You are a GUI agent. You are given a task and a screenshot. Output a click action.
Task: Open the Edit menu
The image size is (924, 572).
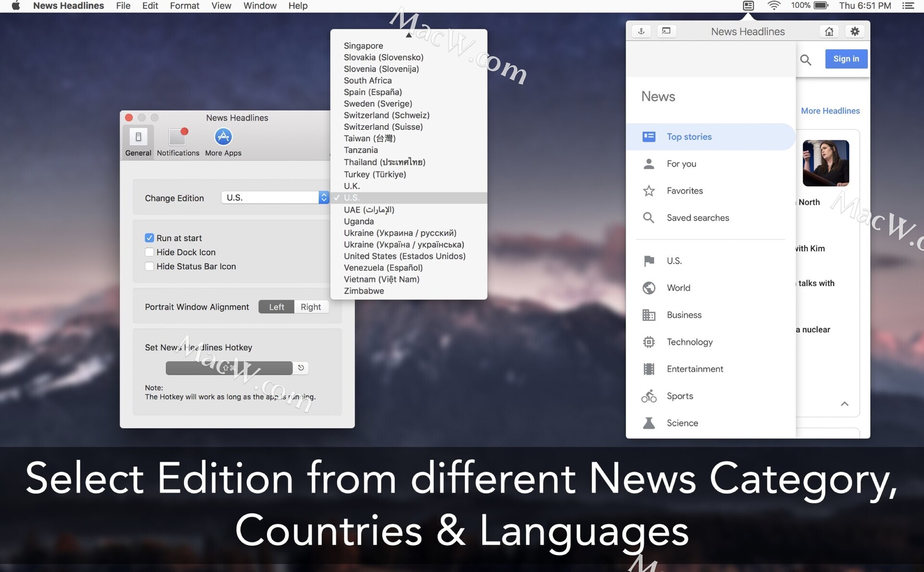pyautogui.click(x=150, y=6)
